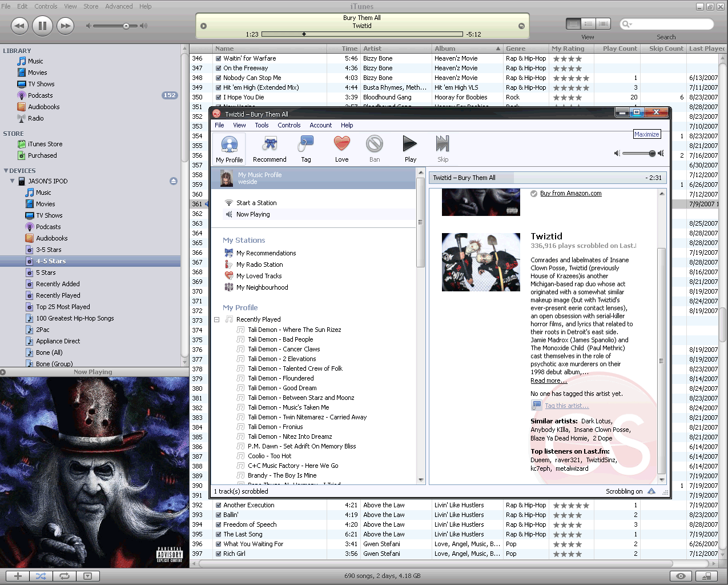Click the add playlist plus button
Screen dimensions: 728x585
click(18, 576)
